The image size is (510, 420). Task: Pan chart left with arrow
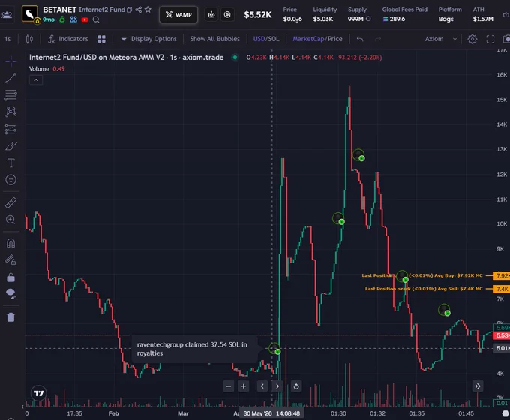tap(262, 386)
